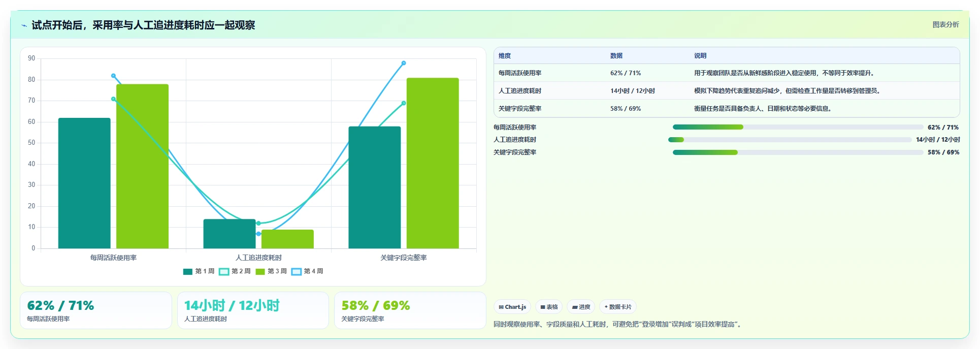
Task: Click the 关键字段完整率 label beside its progress bar
Action: pyautogui.click(x=515, y=152)
